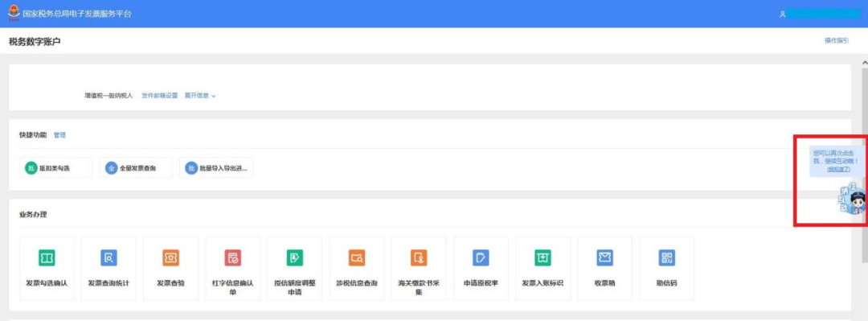
Task: Open 发票查验 orange ticket icon
Action: pyautogui.click(x=170, y=257)
